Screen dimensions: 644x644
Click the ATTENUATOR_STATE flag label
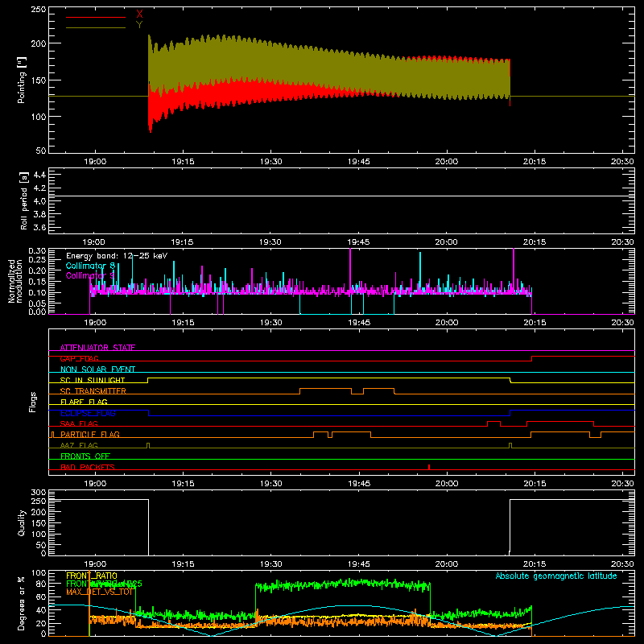(x=97, y=348)
